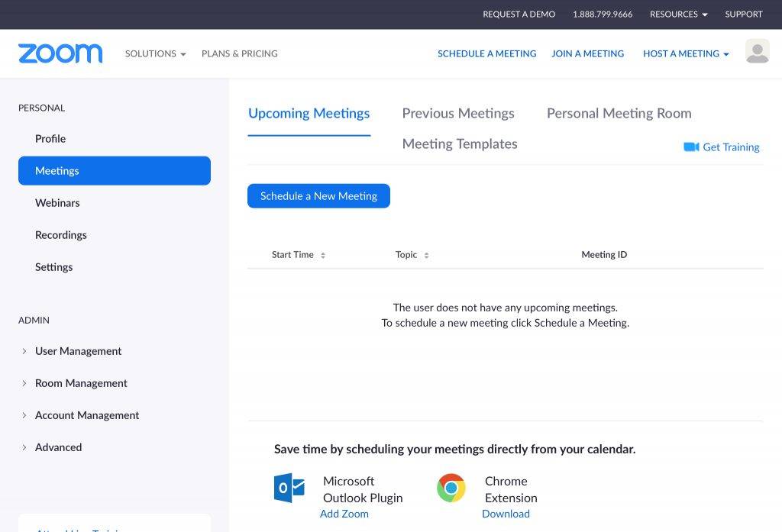Expand the Advanced section
This screenshot has width=782, height=532.
[58, 447]
